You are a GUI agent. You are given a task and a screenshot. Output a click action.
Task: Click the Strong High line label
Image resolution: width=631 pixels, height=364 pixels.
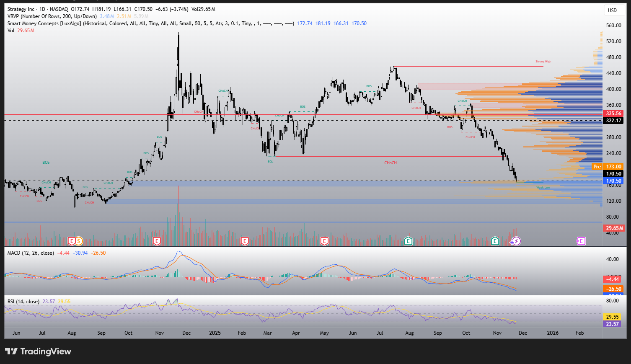pyautogui.click(x=543, y=62)
